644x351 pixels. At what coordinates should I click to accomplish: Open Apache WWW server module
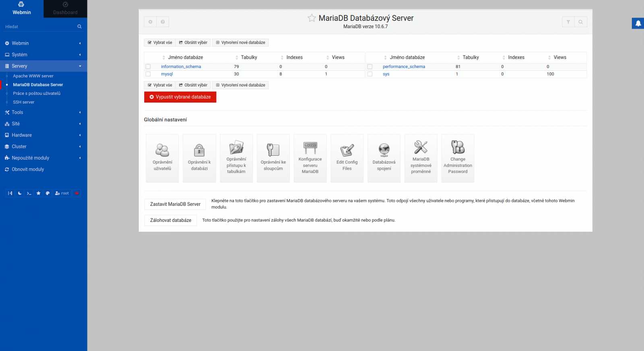[33, 76]
